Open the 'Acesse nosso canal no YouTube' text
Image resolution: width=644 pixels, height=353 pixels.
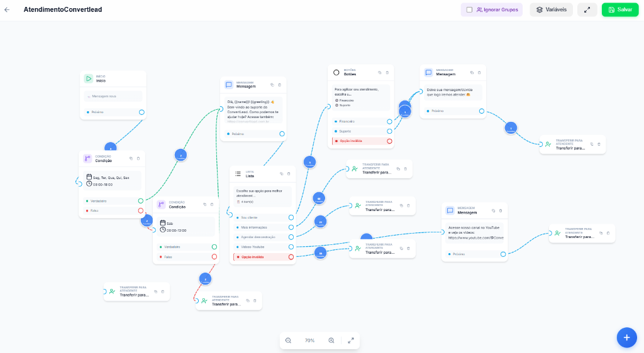pos(474,232)
